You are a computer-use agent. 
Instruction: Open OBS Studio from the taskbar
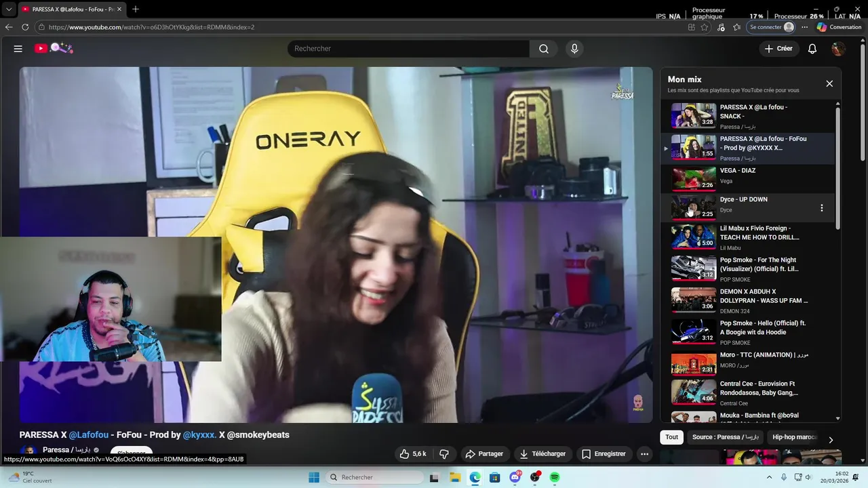coord(535,477)
